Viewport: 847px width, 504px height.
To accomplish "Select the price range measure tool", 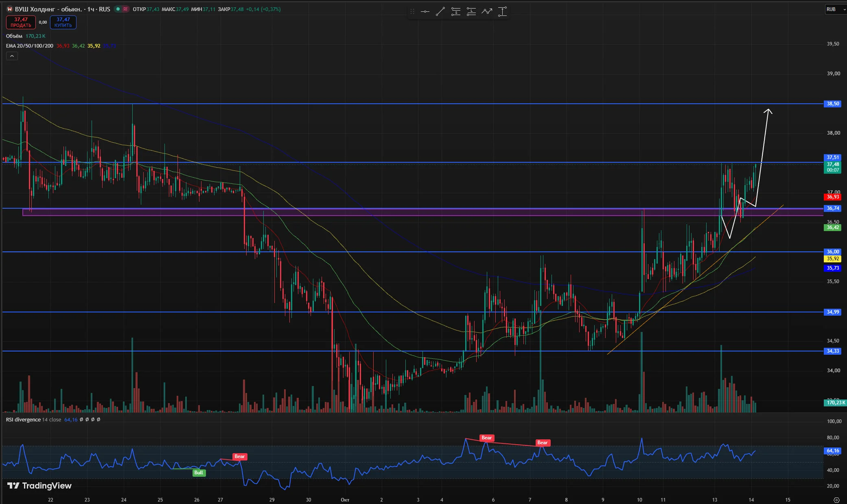I will [503, 12].
